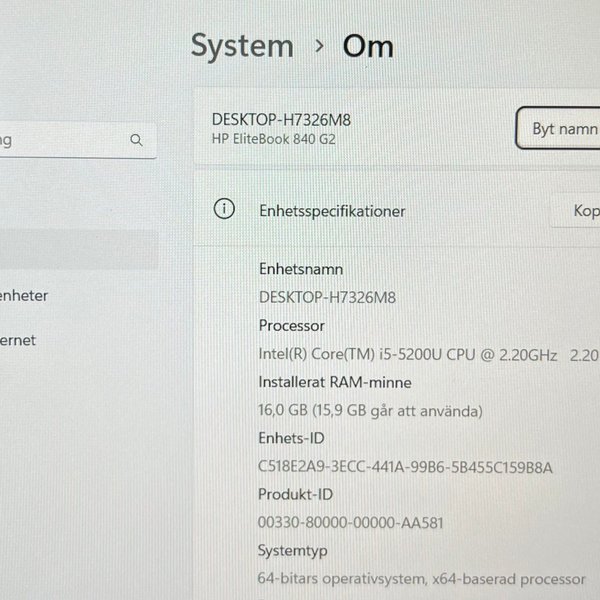Select the highlighted sidebar item
The image size is (600, 600).
pyautogui.click(x=78, y=250)
